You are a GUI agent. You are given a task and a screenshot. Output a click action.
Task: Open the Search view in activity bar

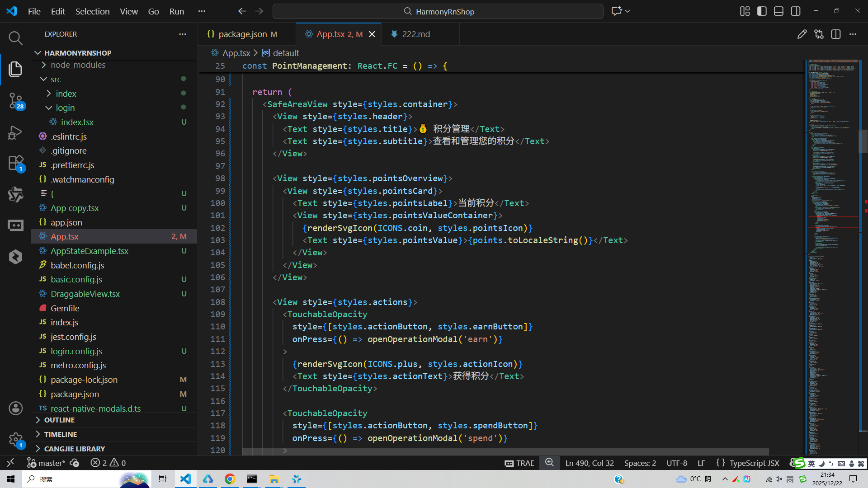click(x=15, y=38)
